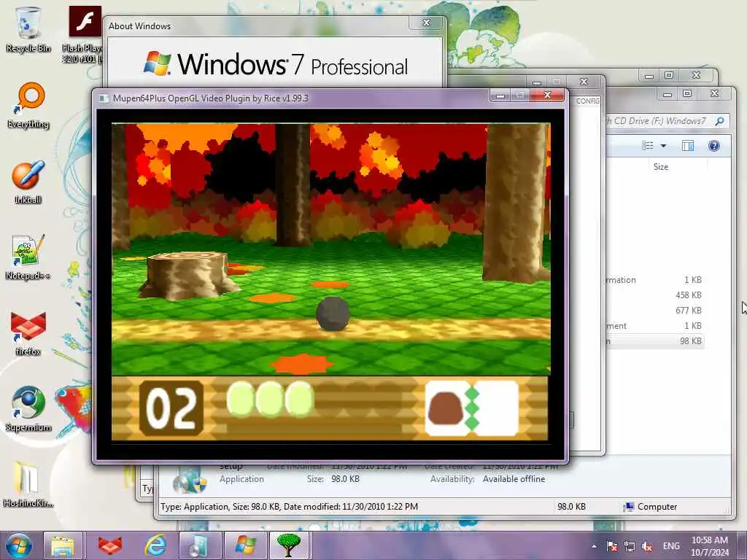Launch the Everything search desktop icon
Viewport: 747px width, 560px height.
[x=28, y=106]
